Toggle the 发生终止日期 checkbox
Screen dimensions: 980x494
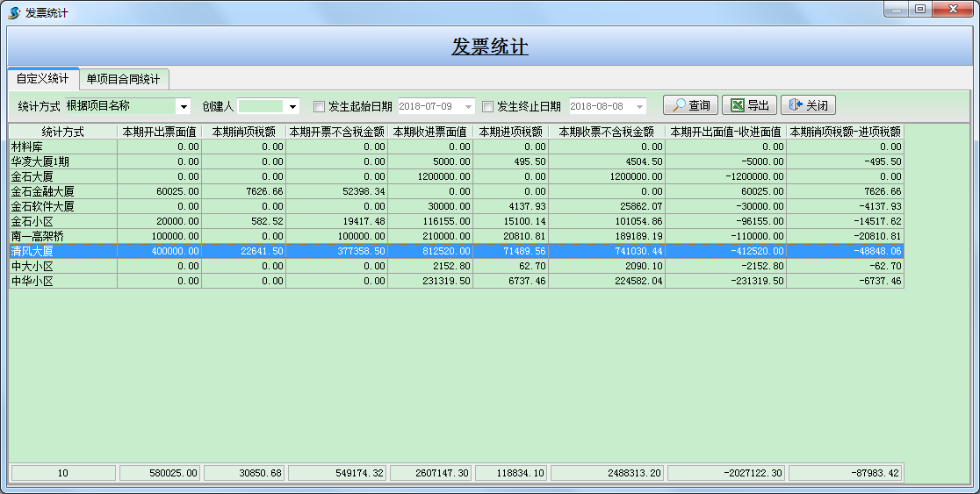click(488, 106)
